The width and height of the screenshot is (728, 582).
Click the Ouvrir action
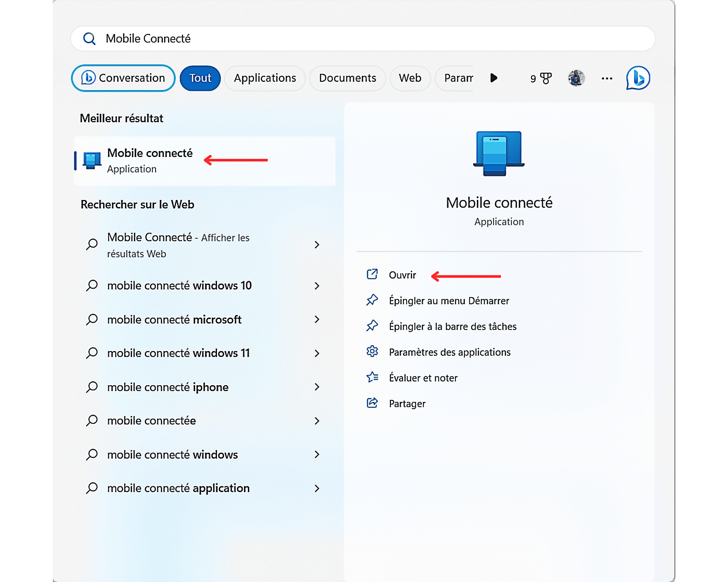point(402,275)
